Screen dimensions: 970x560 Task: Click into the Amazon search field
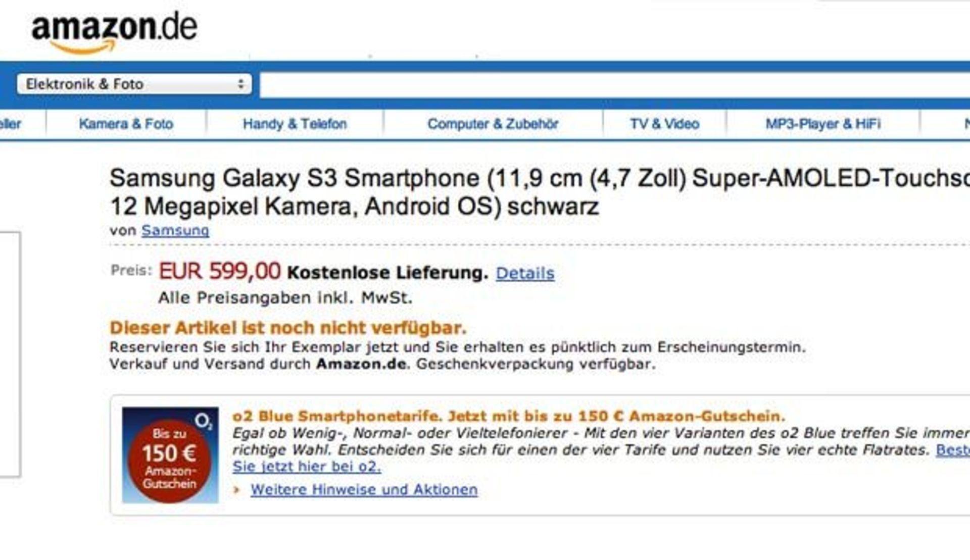(606, 85)
